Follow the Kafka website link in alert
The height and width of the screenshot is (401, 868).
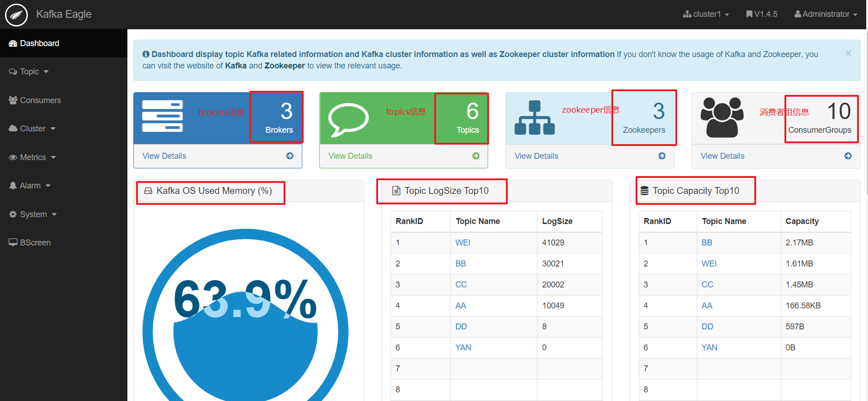pyautogui.click(x=236, y=66)
